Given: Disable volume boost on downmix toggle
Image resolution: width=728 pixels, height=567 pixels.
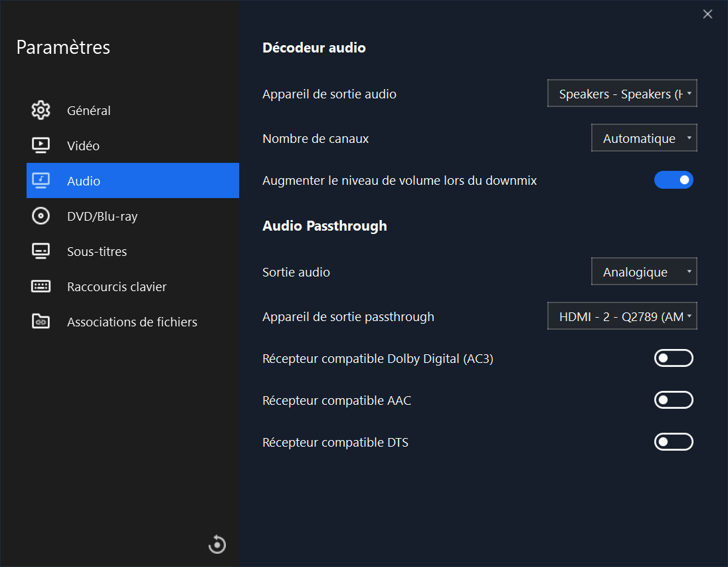Looking at the screenshot, I should [x=674, y=180].
